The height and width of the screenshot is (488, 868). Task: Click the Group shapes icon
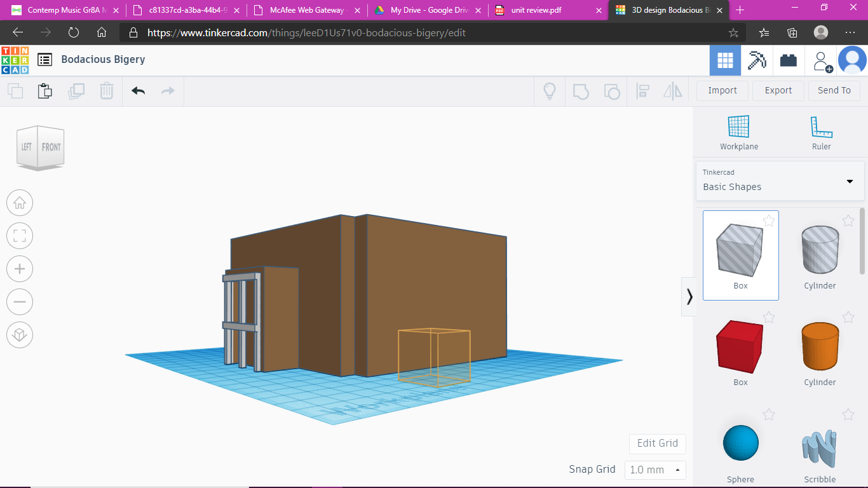(x=581, y=91)
